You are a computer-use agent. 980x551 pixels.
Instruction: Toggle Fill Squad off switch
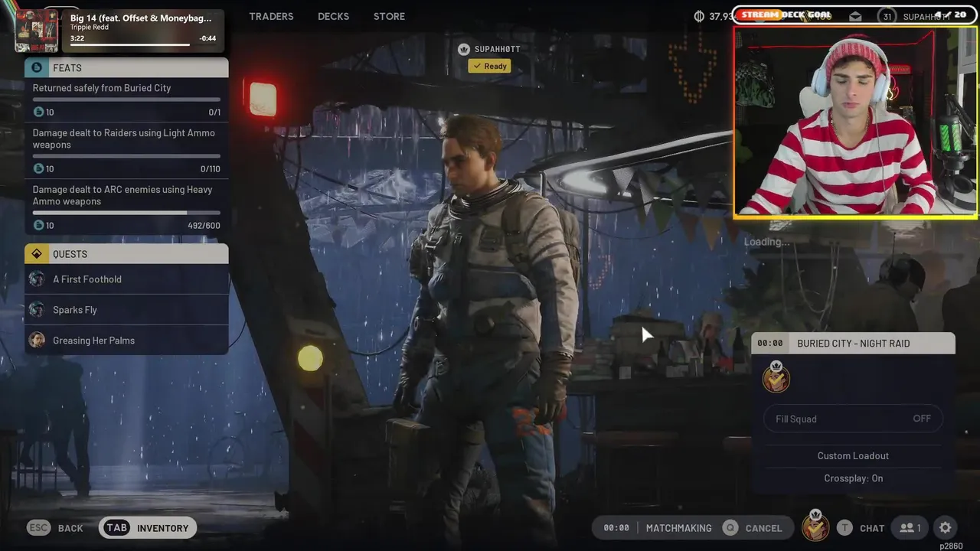point(853,419)
